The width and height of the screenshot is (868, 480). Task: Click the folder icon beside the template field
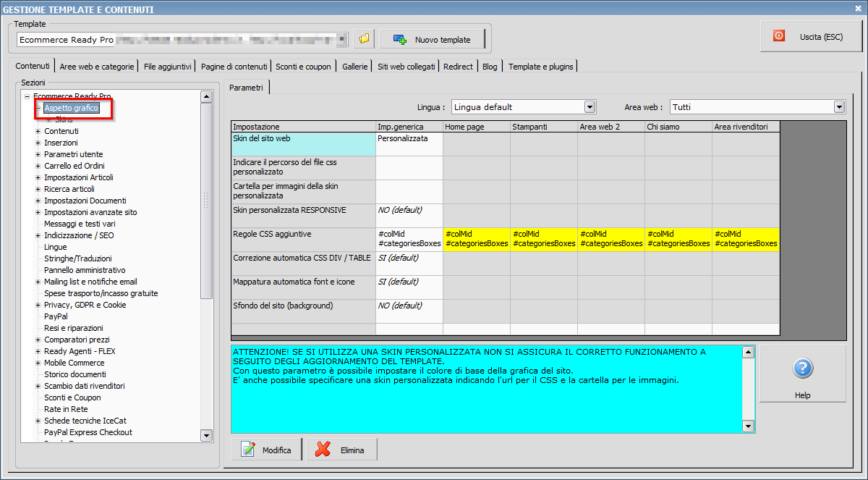[x=363, y=39]
